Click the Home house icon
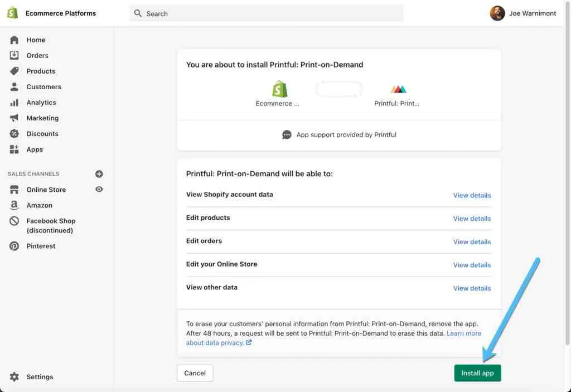Image resolution: width=571 pixels, height=392 pixels. 14,40
